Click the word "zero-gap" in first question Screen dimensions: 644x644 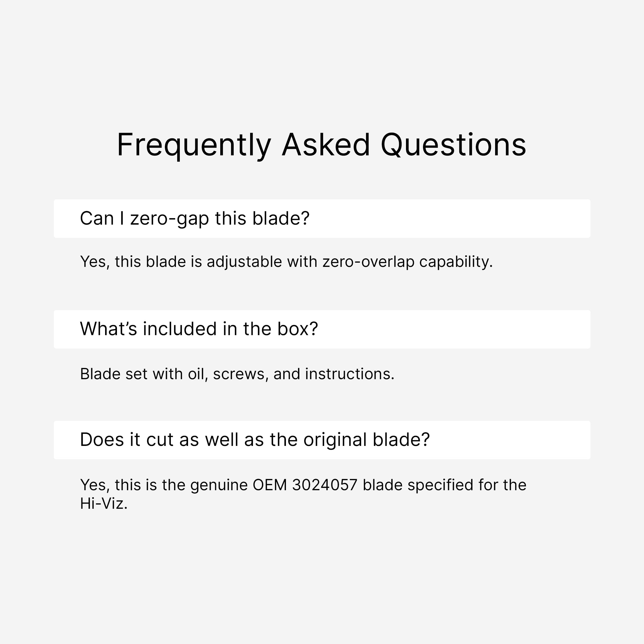170,219
